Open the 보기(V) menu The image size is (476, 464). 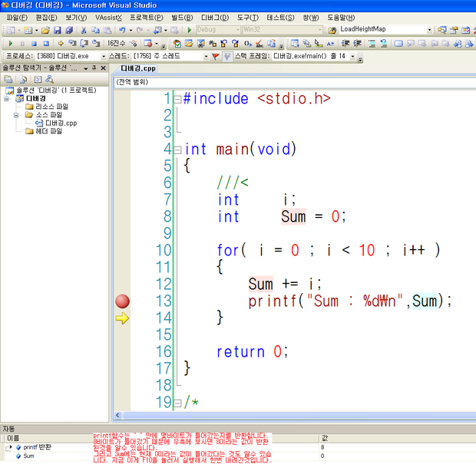76,18
